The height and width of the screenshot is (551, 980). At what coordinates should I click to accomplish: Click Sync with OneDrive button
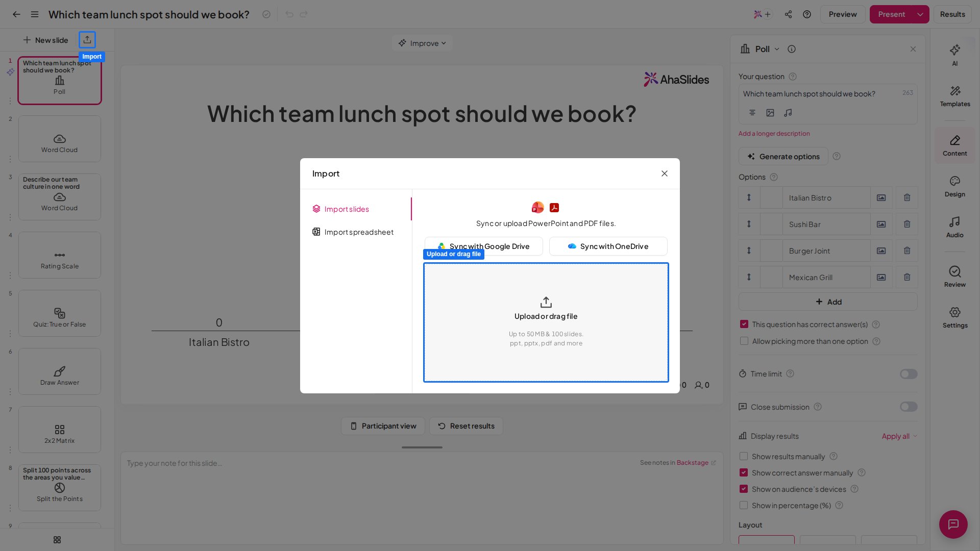pyautogui.click(x=608, y=246)
